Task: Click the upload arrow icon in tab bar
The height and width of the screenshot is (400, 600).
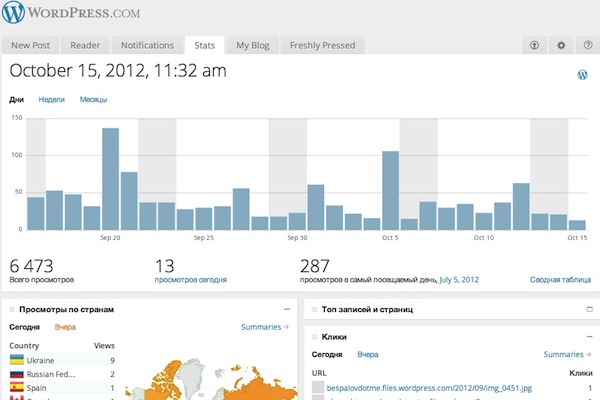Action: tap(533, 46)
